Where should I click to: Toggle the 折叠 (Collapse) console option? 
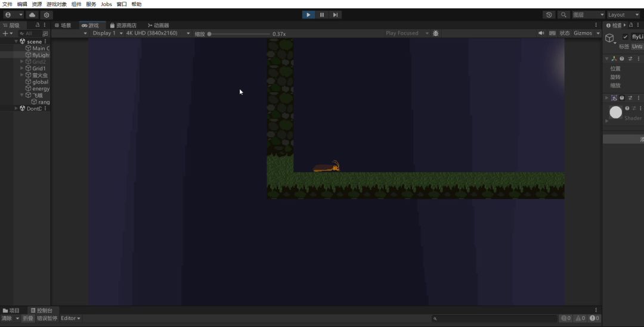[28, 318]
